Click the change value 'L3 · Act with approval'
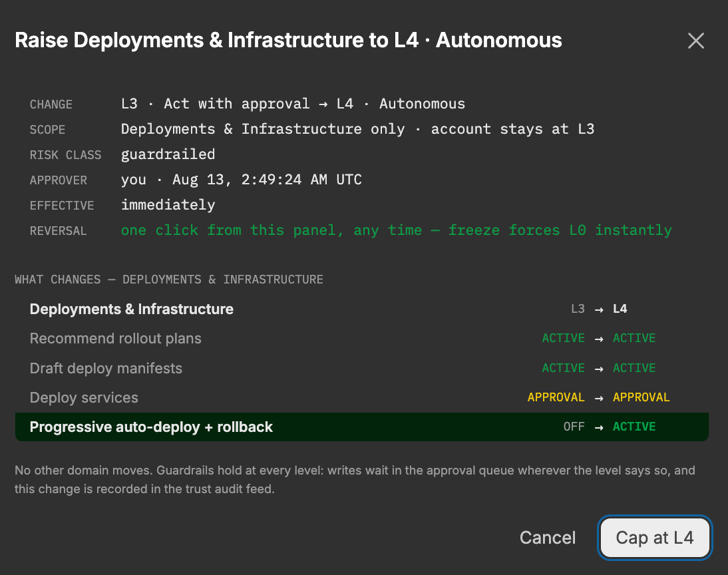728x575 pixels. pyautogui.click(x=216, y=104)
